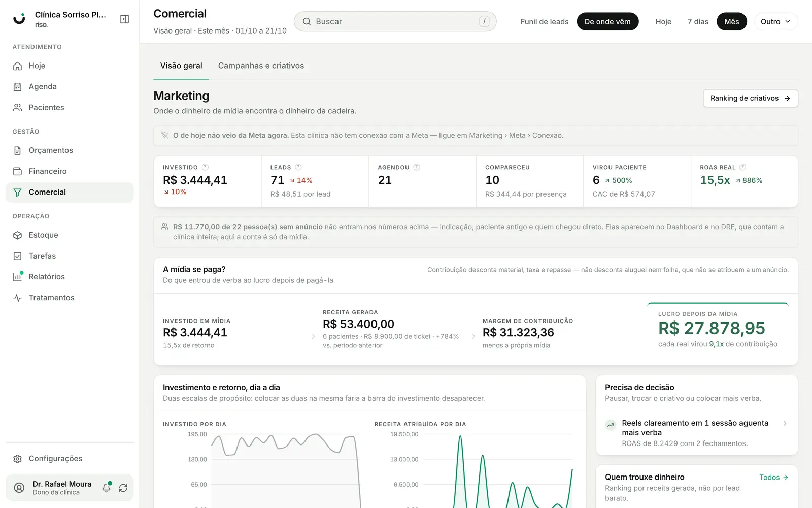Click the Leads help icon

[x=298, y=167]
